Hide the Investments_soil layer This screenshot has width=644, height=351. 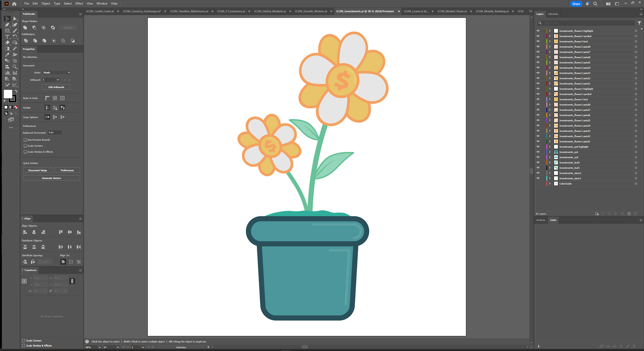pyautogui.click(x=538, y=157)
